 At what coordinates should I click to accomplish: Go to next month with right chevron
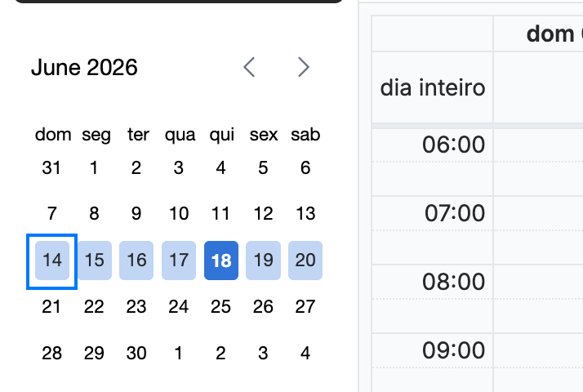point(304,67)
